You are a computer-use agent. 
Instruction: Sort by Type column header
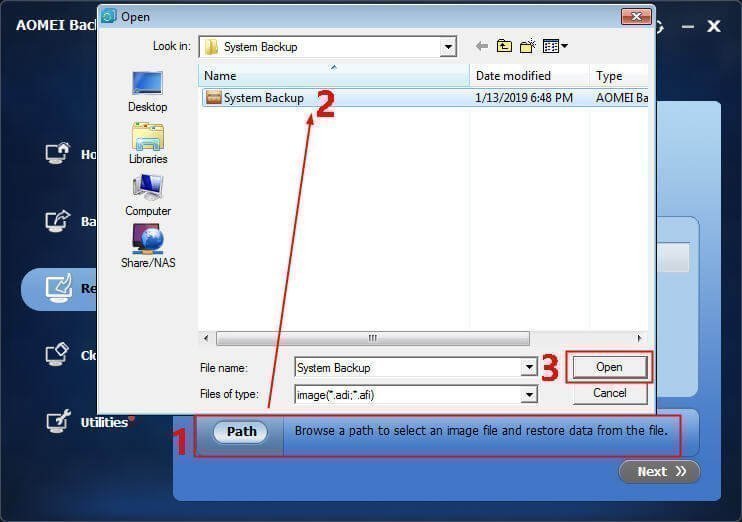(619, 76)
